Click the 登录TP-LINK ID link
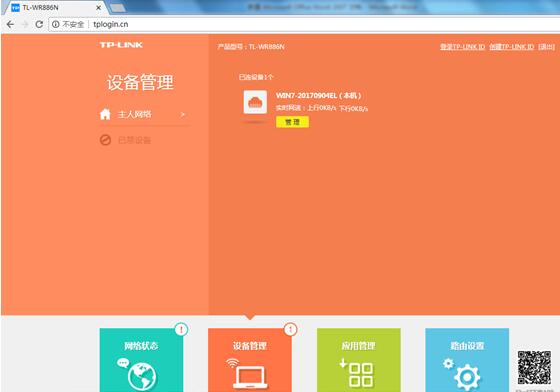The width and height of the screenshot is (560, 392). [x=462, y=47]
